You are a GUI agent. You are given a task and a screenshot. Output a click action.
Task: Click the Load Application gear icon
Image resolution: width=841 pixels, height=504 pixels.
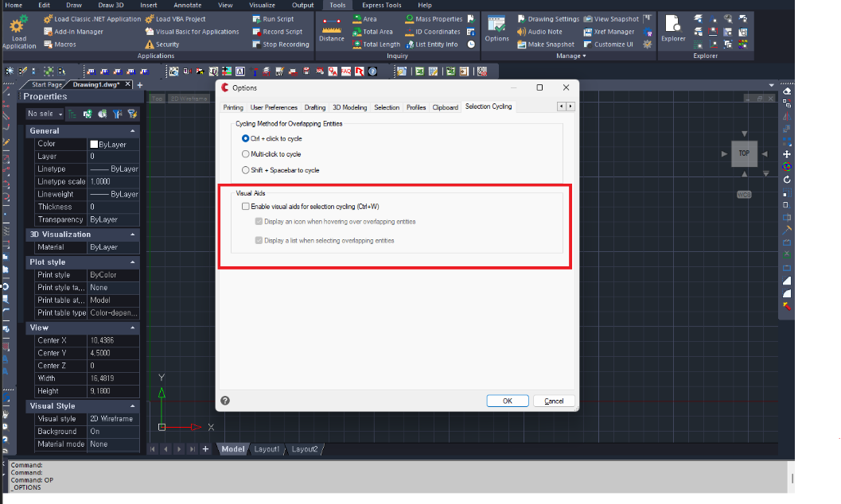point(18,25)
